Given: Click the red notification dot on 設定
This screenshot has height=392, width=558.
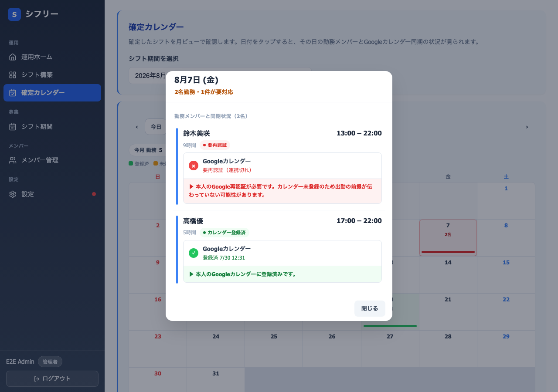Looking at the screenshot, I should coord(94,194).
